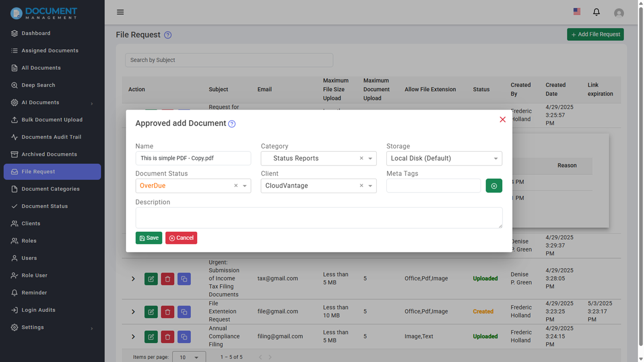Copy link for filing@gmail.com request

point(184,336)
